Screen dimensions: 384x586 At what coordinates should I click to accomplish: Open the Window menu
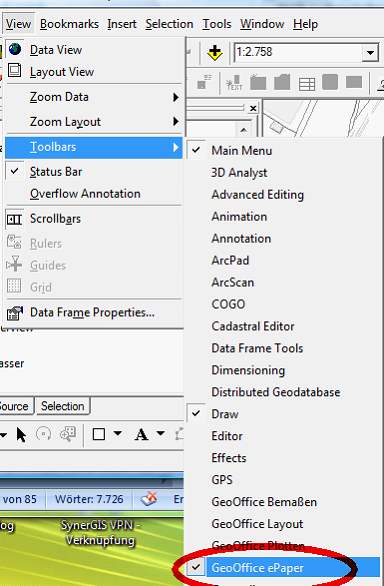click(x=262, y=24)
